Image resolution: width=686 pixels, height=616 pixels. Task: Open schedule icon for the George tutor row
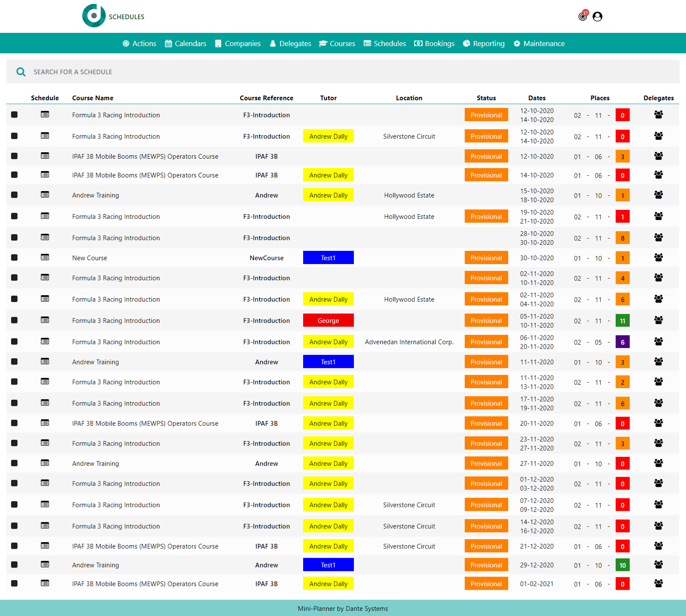[45, 320]
